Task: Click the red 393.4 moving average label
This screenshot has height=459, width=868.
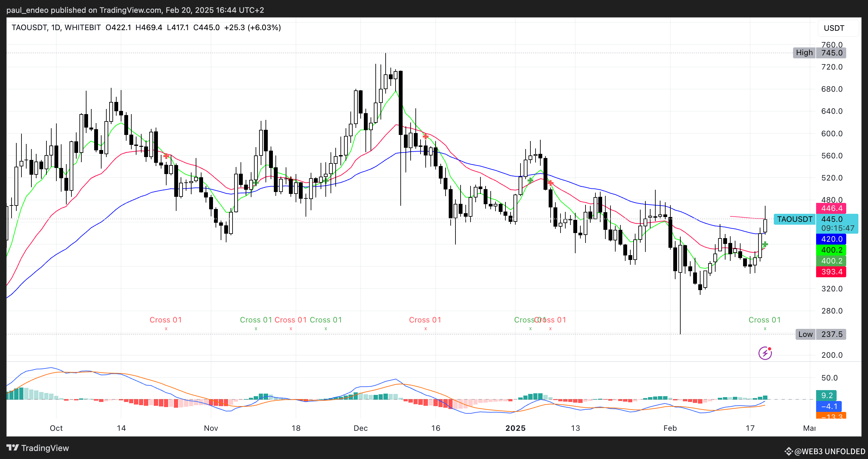Action: 831,271
